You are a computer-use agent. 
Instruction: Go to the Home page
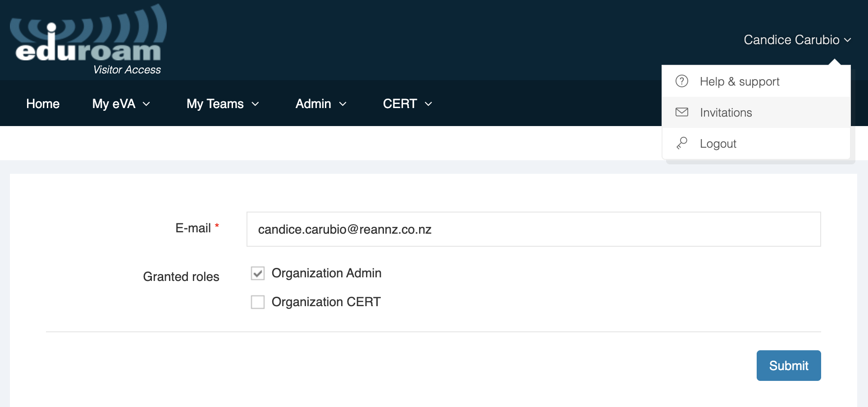coord(43,104)
